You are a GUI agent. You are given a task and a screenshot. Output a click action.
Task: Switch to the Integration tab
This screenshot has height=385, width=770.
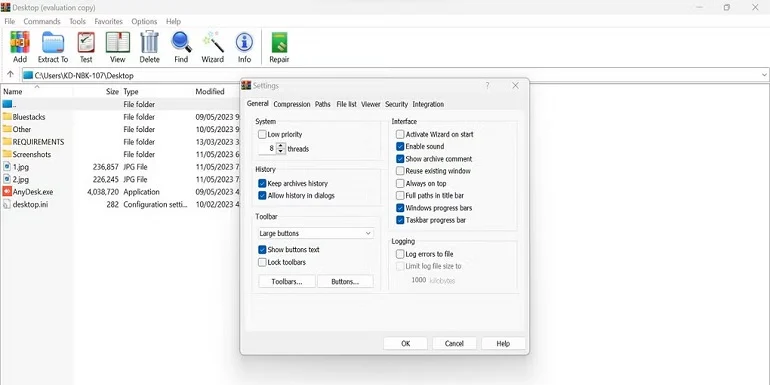(428, 104)
